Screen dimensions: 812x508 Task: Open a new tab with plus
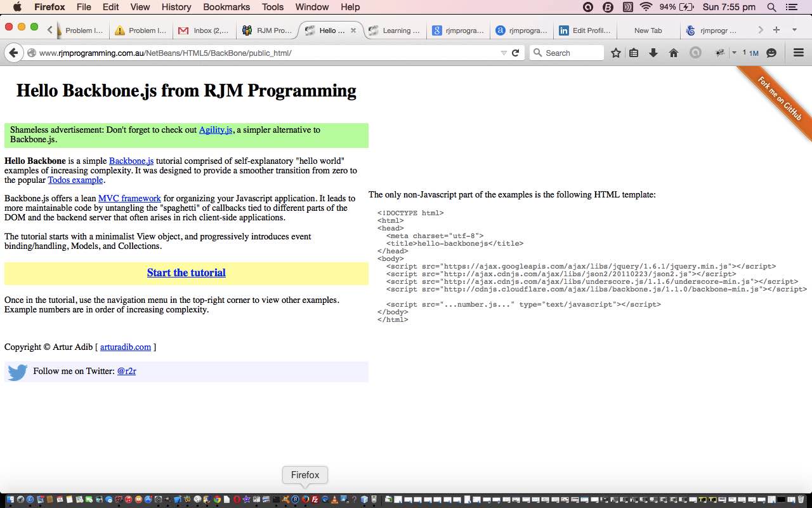pyautogui.click(x=776, y=30)
